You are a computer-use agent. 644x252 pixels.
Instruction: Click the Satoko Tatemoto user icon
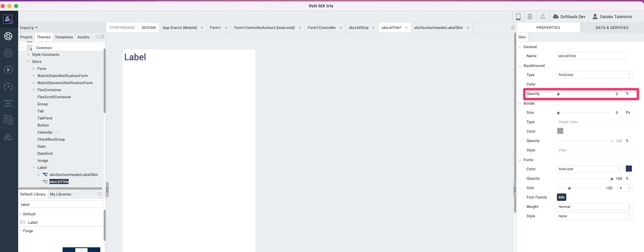click(595, 16)
